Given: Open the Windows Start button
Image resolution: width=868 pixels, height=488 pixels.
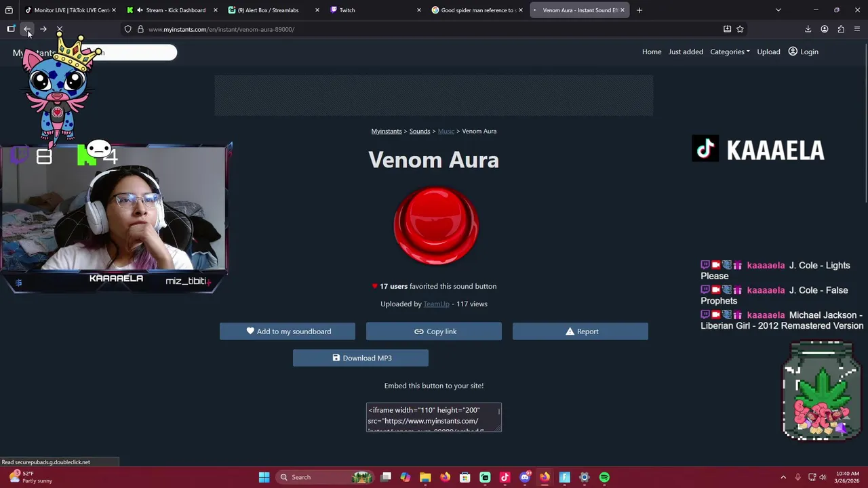Looking at the screenshot, I should click(264, 477).
